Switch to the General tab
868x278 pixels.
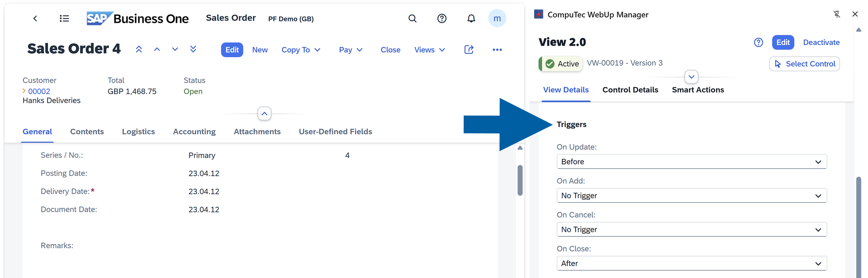[37, 132]
